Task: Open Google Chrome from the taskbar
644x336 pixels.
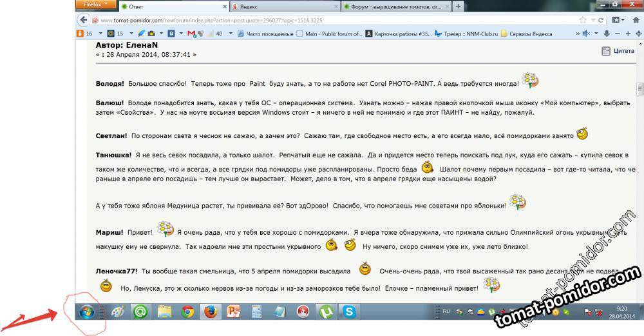Action: tap(187, 312)
